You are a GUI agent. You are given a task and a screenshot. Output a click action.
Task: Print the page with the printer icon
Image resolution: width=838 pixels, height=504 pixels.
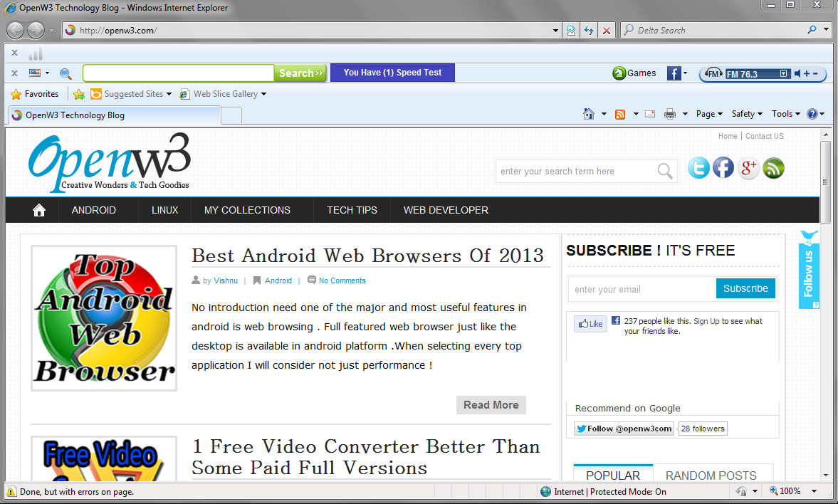click(670, 114)
